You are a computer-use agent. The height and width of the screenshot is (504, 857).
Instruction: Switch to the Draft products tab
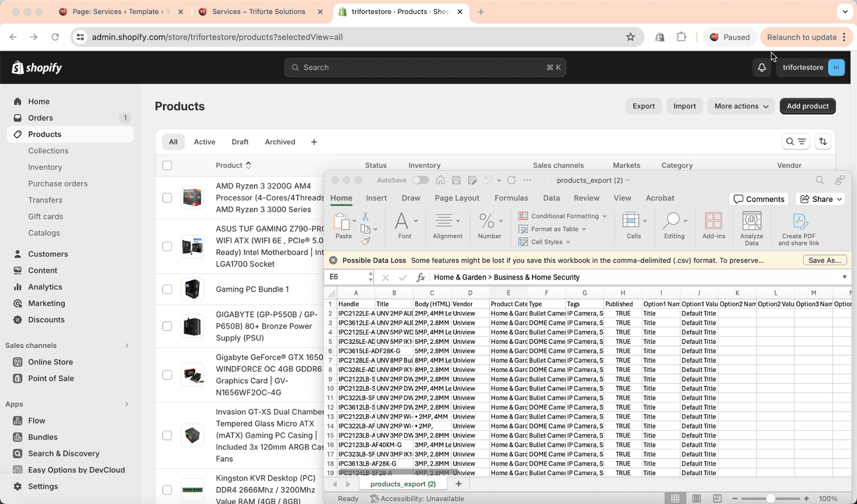240,142
